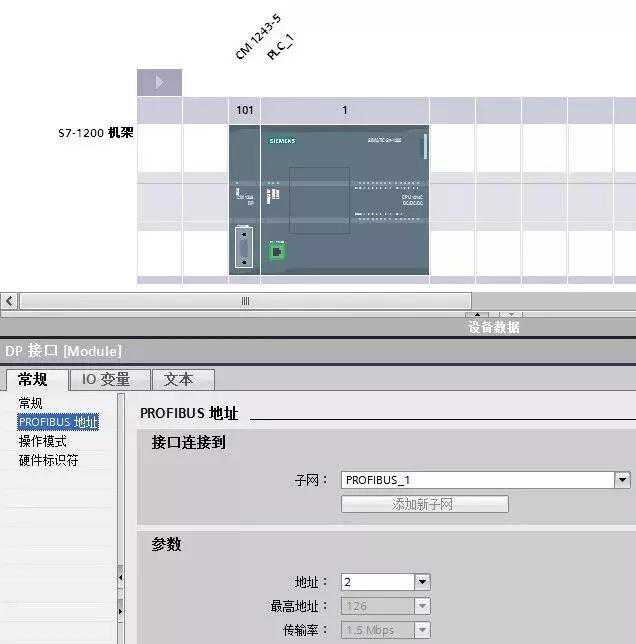Screen dimensions: 636x644
Task: Click the 添加新子网 button
Action: [424, 504]
